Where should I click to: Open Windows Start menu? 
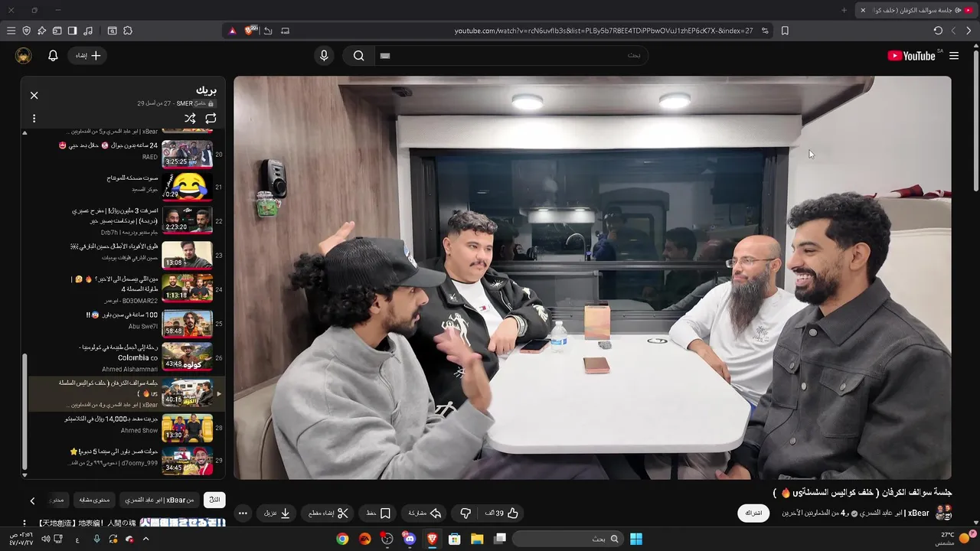click(x=636, y=539)
